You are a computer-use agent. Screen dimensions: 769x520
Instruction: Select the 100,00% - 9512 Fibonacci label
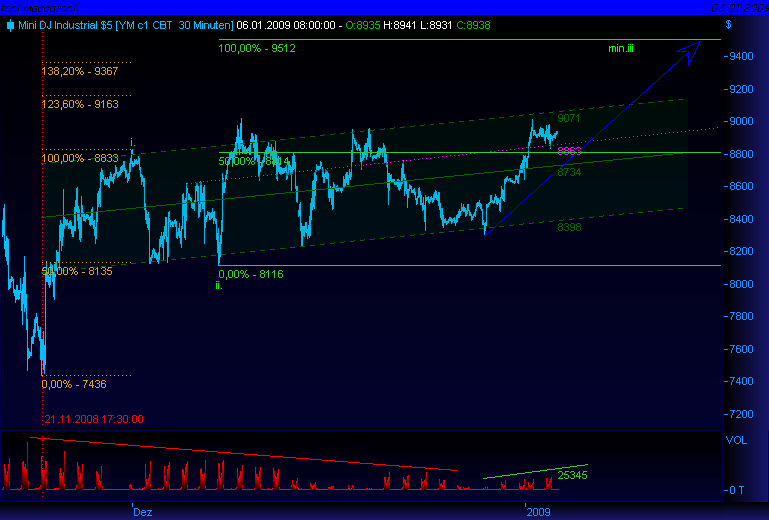[257, 48]
